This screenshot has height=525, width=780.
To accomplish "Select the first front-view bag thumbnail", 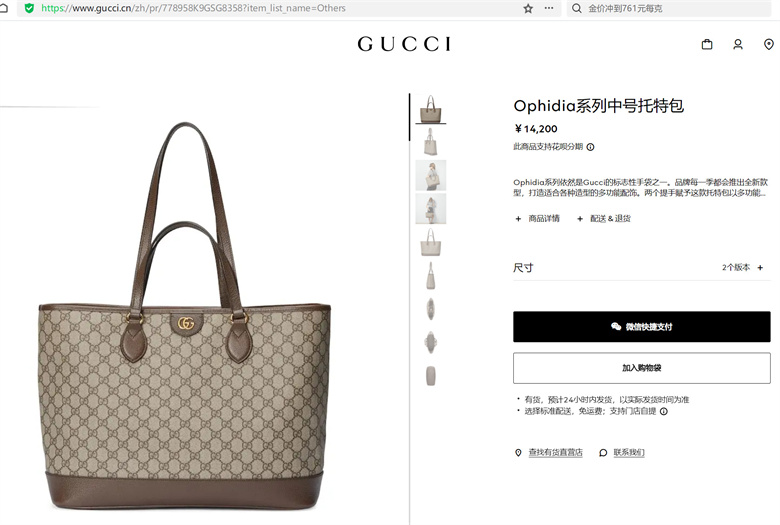I will click(431, 109).
